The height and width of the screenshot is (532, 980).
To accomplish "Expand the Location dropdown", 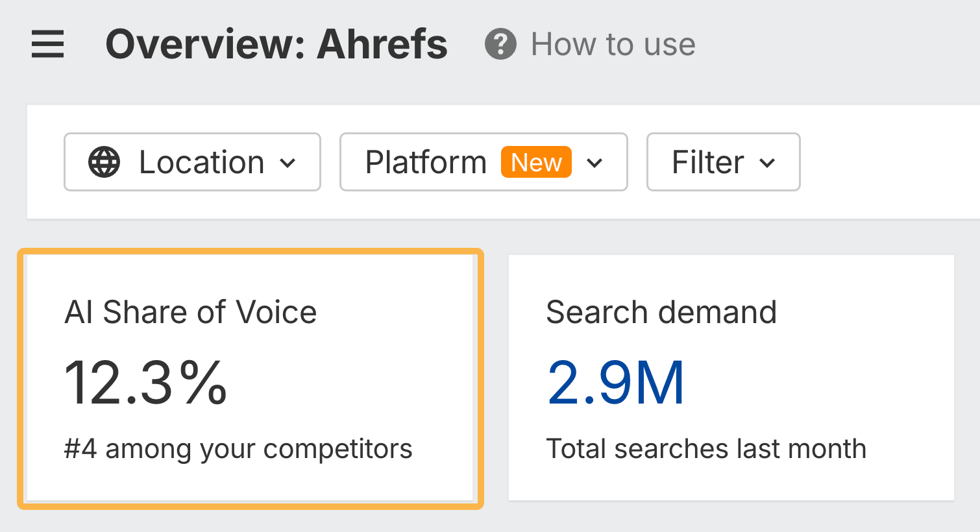I will pos(192,162).
